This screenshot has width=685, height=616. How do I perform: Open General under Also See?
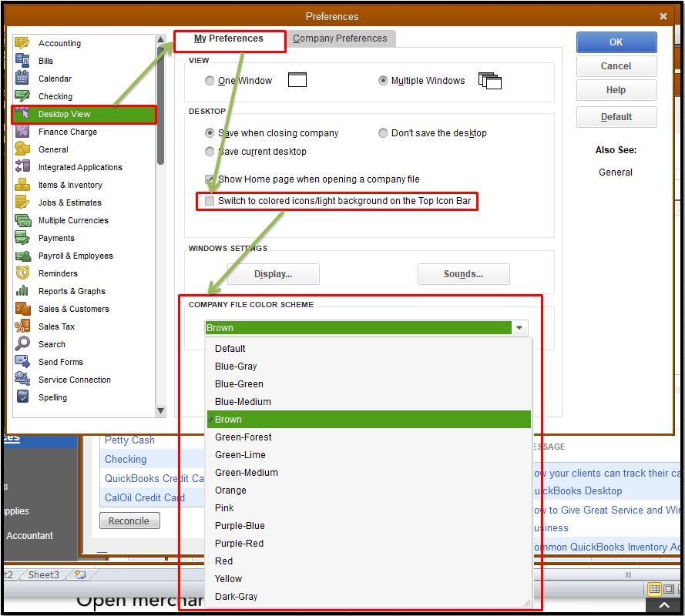616,172
